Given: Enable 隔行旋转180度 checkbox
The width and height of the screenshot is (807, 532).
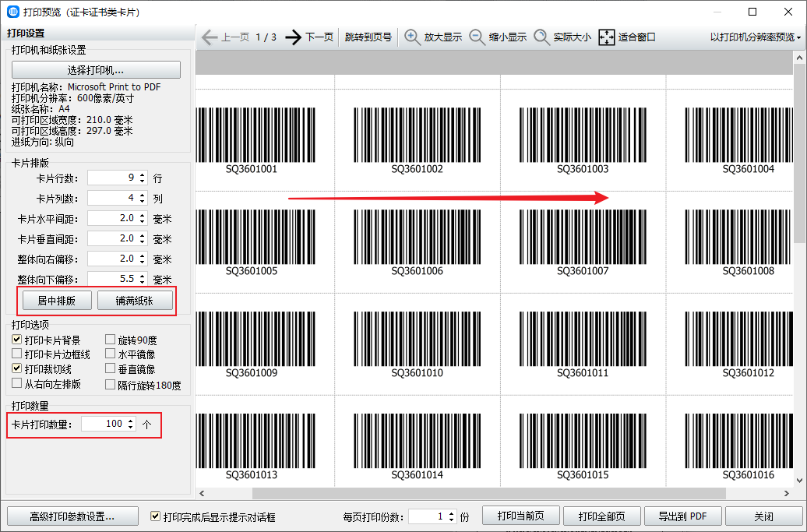Looking at the screenshot, I should click(x=110, y=384).
